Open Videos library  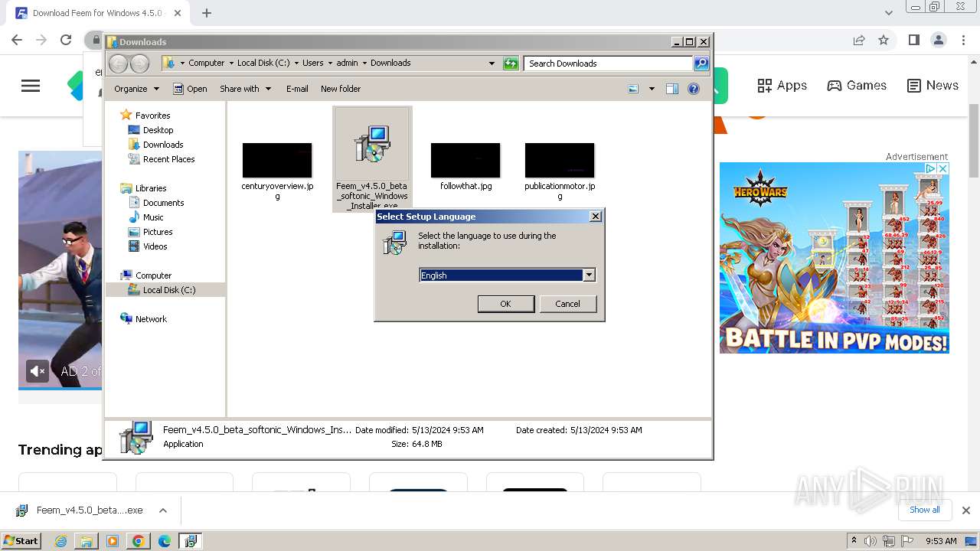coord(155,246)
